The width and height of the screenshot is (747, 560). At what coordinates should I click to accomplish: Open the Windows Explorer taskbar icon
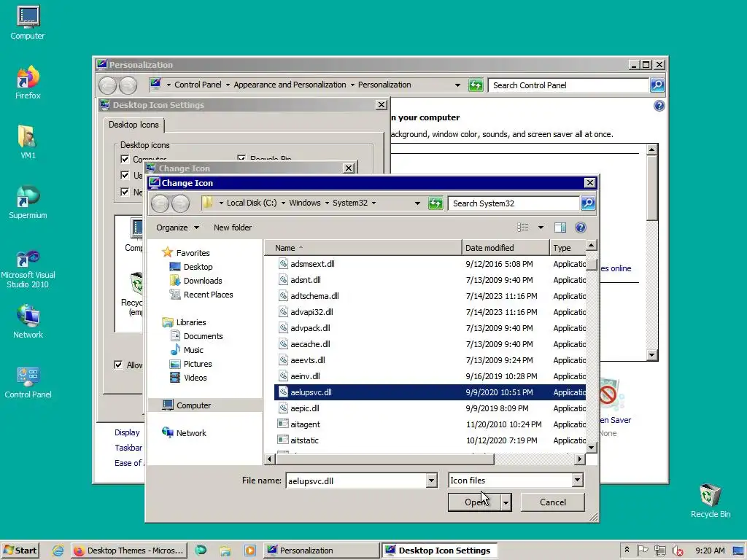pos(225,551)
